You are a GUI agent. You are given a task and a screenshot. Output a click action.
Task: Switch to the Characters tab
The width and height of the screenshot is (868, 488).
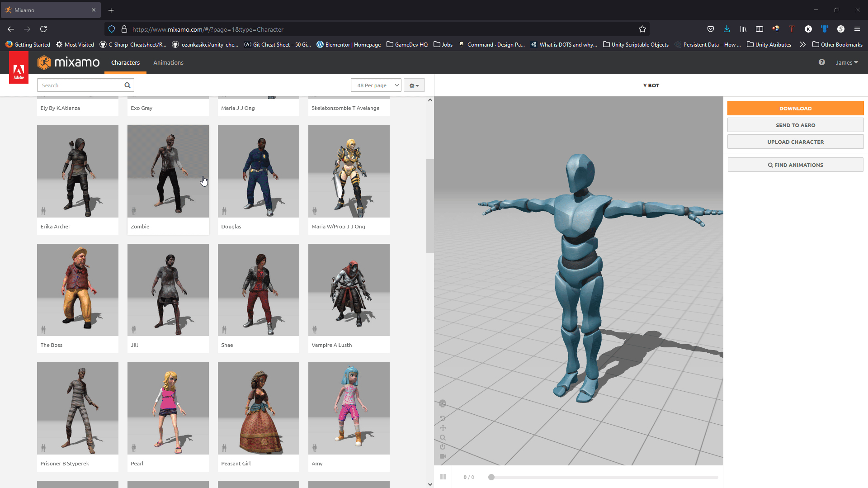point(125,62)
